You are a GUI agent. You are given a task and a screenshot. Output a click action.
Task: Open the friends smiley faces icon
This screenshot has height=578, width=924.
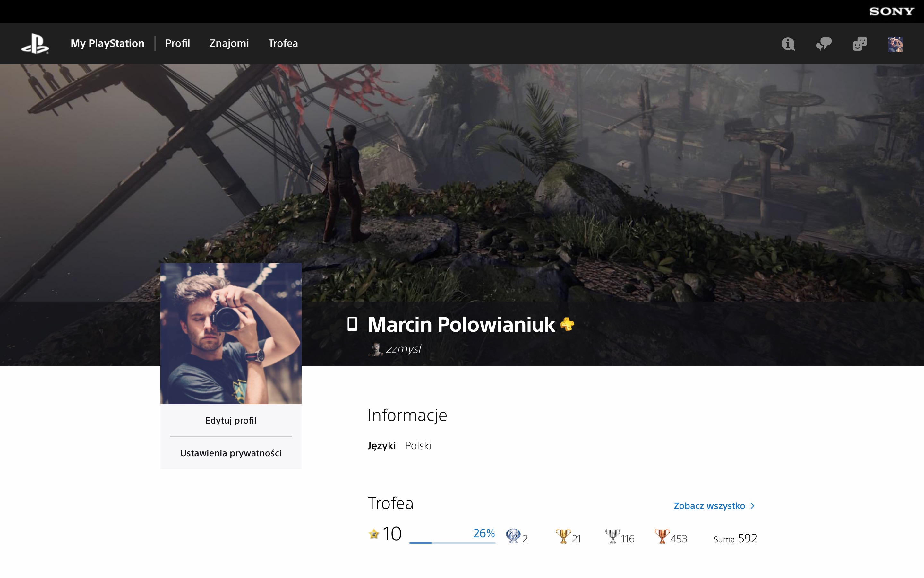pos(860,44)
